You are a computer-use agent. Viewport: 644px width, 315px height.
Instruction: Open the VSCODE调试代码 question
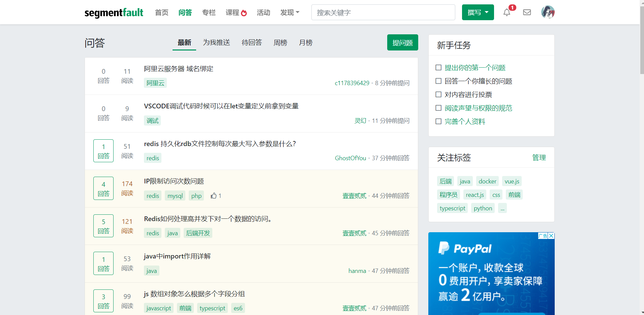tap(221, 106)
